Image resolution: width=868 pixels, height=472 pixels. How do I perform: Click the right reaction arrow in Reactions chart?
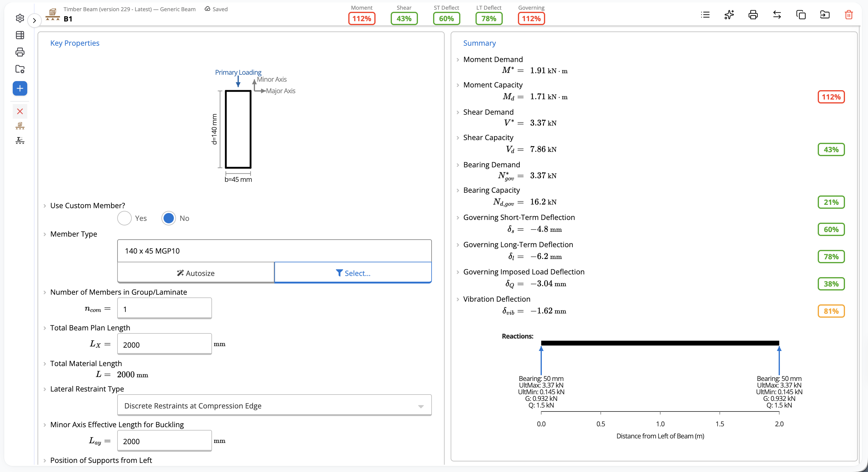click(x=779, y=361)
